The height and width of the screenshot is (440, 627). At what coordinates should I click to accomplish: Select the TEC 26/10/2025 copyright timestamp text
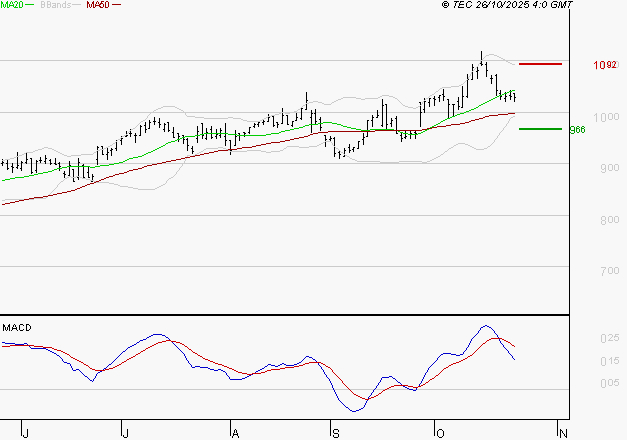(507, 5)
